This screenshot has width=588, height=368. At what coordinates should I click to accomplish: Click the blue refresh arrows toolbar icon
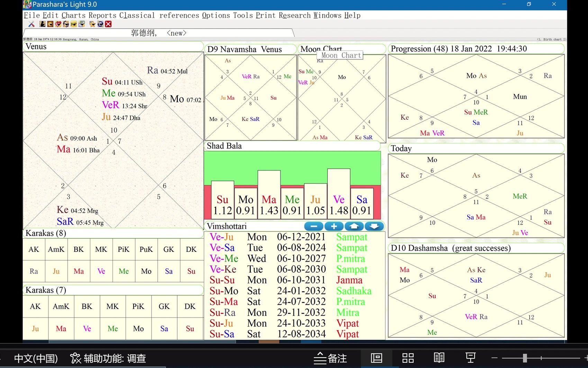[x=100, y=24]
